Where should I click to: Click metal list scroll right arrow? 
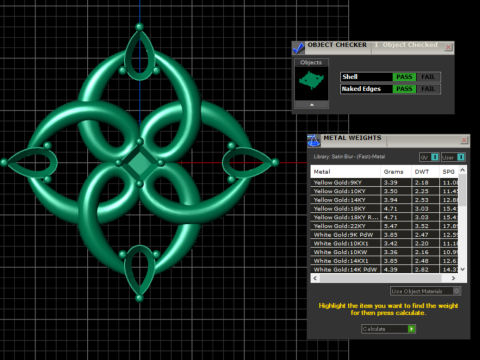[453, 278]
